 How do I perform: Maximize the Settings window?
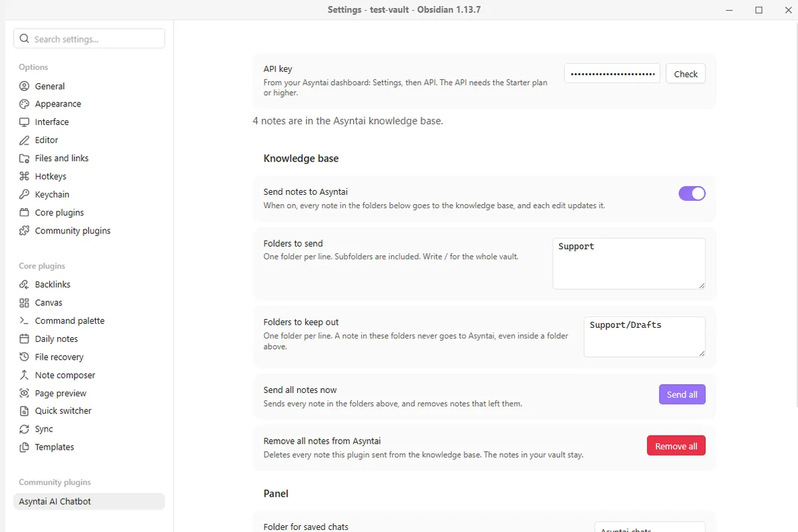click(759, 10)
